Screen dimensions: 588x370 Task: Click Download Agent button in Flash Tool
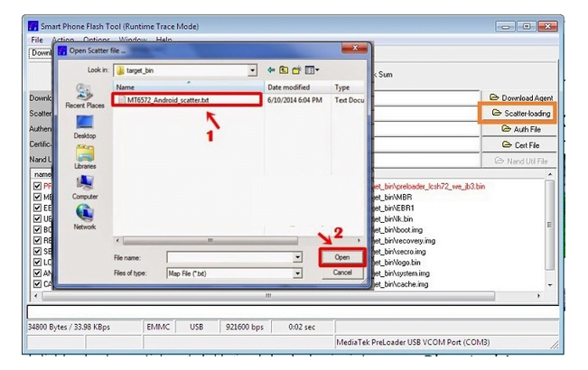point(521,97)
